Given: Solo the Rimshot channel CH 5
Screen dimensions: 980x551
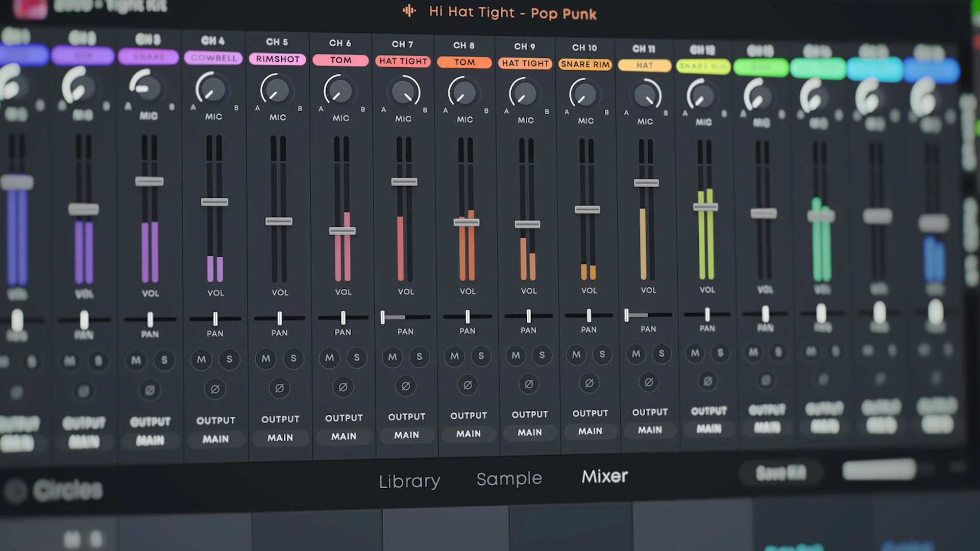Looking at the screenshot, I should pos(293,359).
